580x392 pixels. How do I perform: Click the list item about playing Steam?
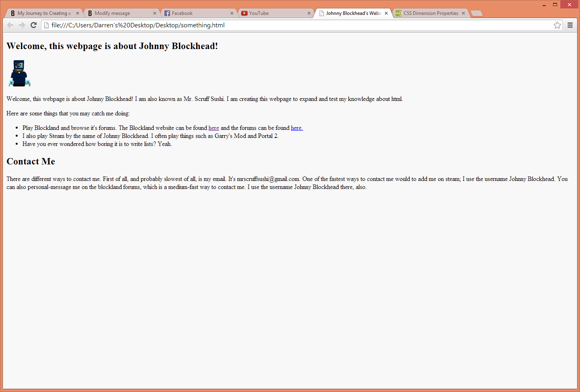point(150,136)
